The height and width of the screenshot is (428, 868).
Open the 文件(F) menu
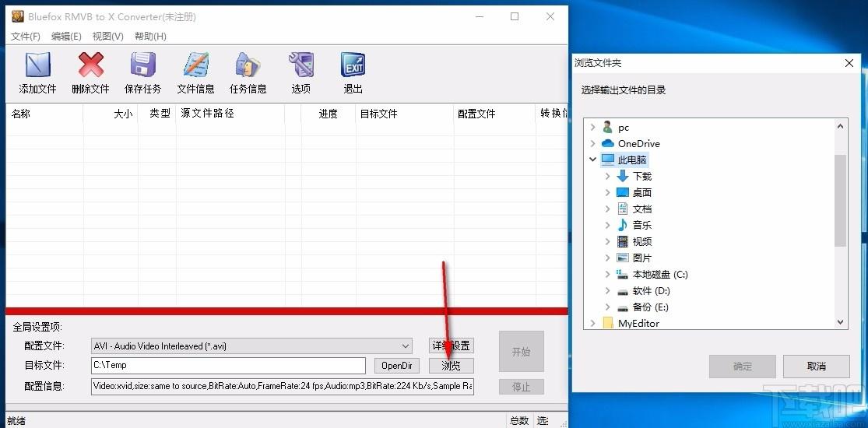[x=26, y=36]
